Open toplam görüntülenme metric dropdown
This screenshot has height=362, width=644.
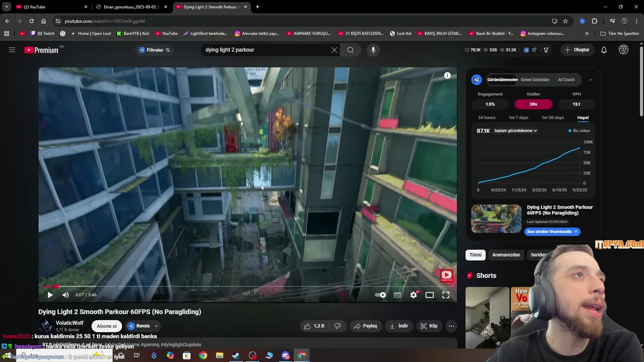point(515,131)
